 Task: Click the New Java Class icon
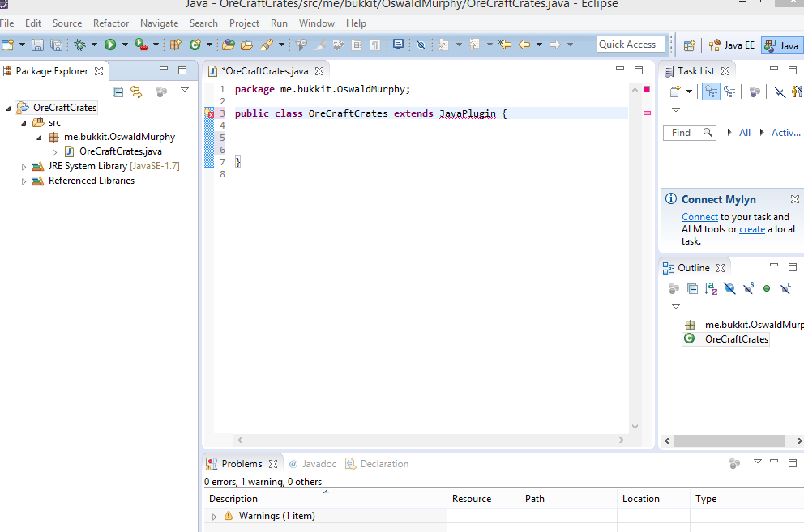[x=195, y=45]
